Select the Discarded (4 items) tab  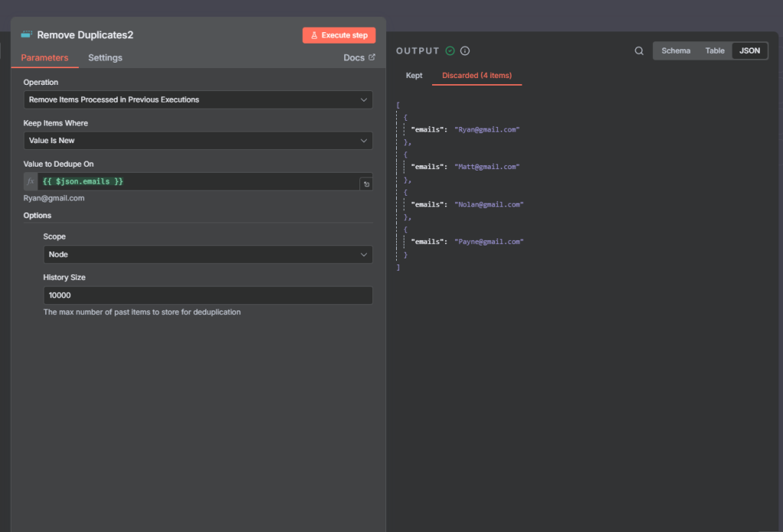coord(476,76)
